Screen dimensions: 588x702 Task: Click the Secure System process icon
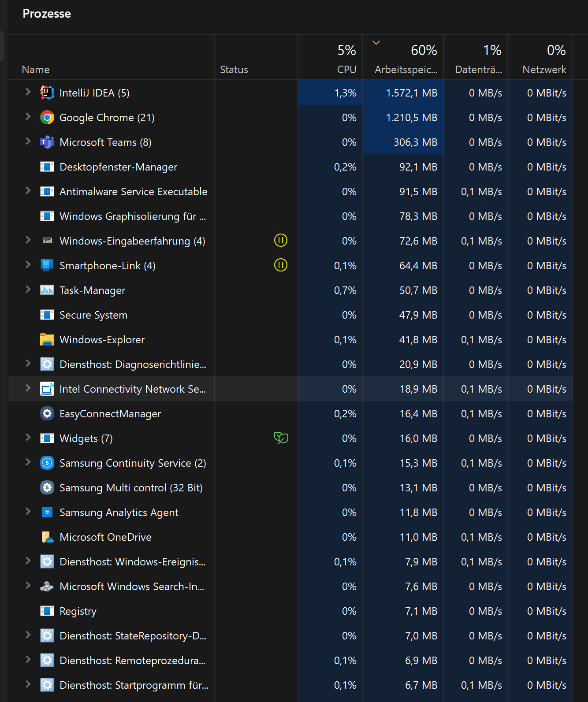click(x=47, y=315)
